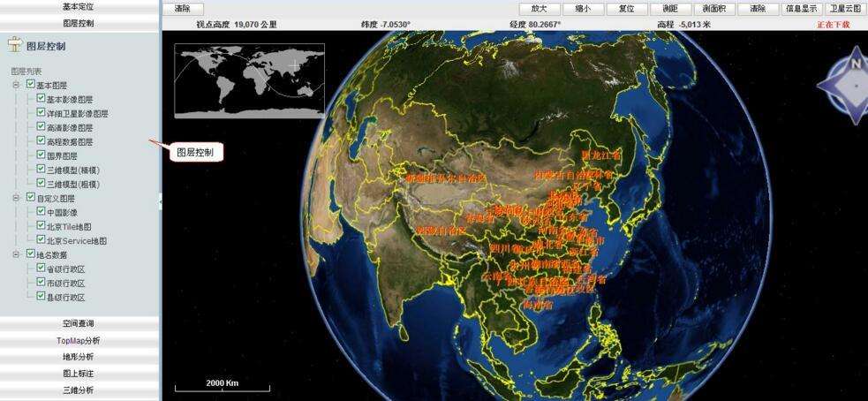Select the 图层控制 accordion tab

[79, 23]
